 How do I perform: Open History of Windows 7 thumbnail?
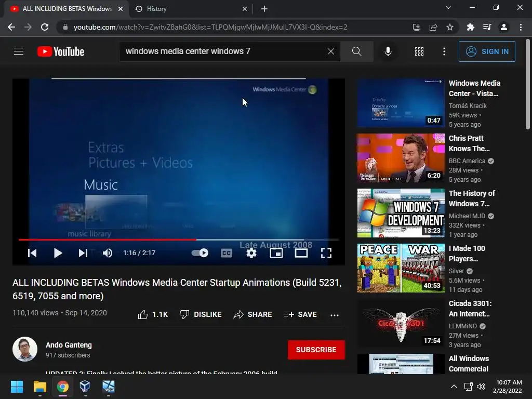(401, 213)
